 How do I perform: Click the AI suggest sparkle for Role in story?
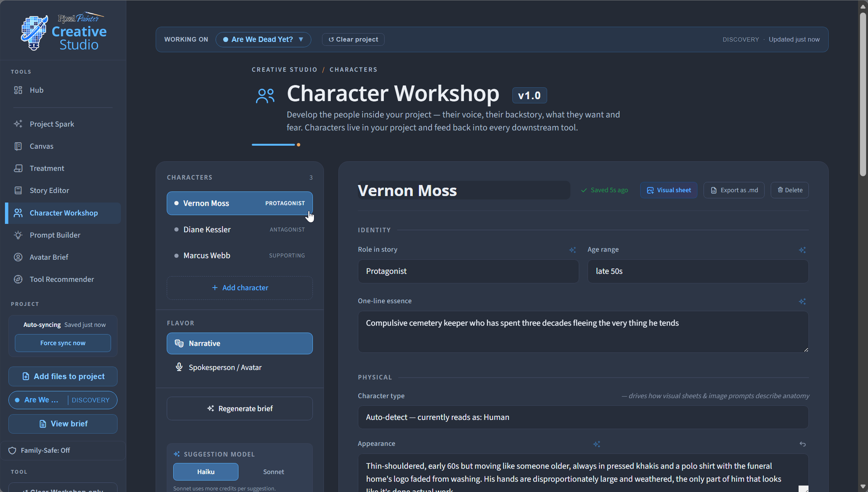(x=572, y=250)
